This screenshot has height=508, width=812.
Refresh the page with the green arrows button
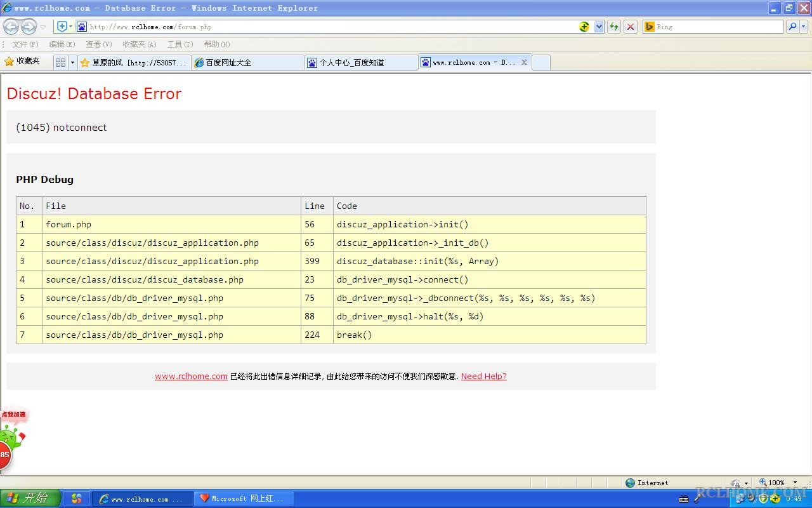pos(614,27)
